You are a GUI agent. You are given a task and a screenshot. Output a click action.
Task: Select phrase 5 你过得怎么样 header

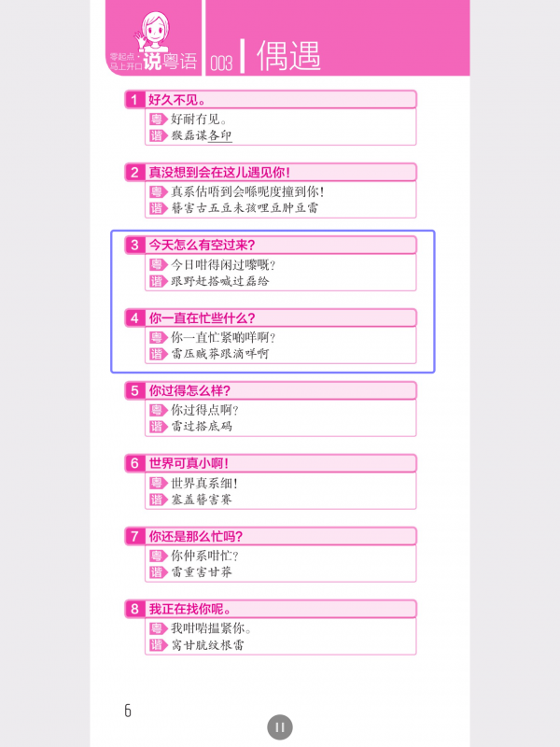click(271, 390)
